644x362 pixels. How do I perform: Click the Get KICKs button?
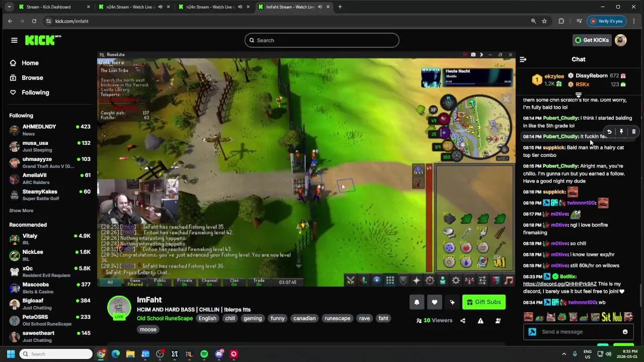(x=592, y=40)
